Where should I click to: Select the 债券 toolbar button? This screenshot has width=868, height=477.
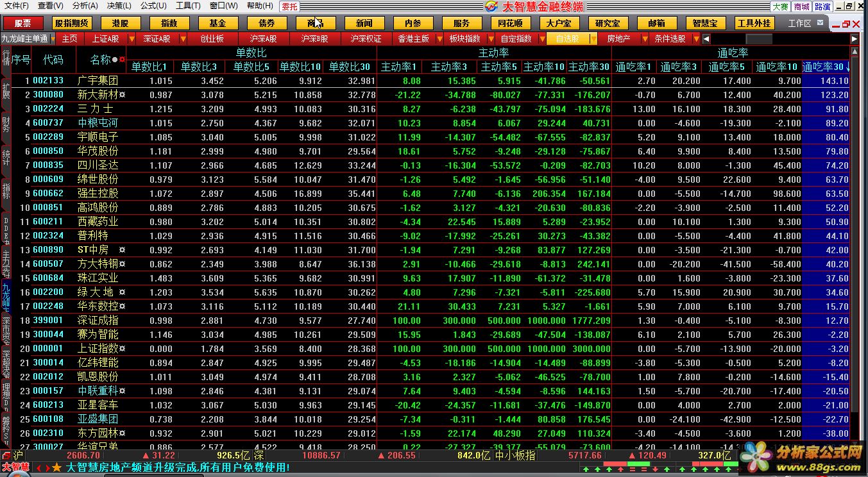pos(267,23)
